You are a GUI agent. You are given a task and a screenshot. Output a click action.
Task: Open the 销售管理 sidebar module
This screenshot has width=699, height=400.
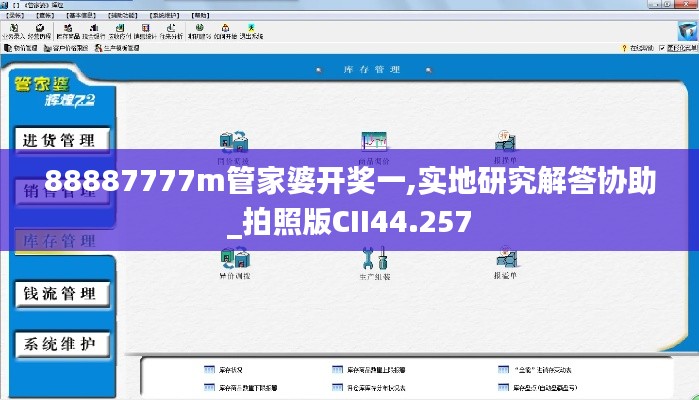pos(58,191)
